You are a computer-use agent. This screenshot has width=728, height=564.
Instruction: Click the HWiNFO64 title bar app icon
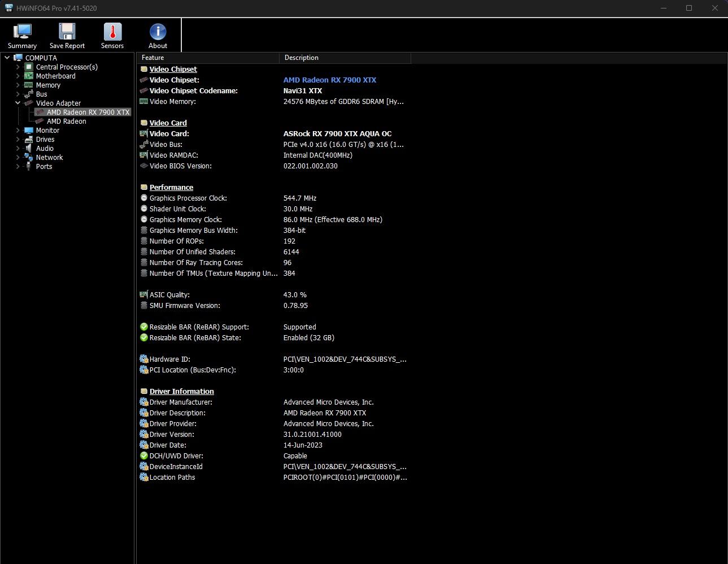coord(8,8)
